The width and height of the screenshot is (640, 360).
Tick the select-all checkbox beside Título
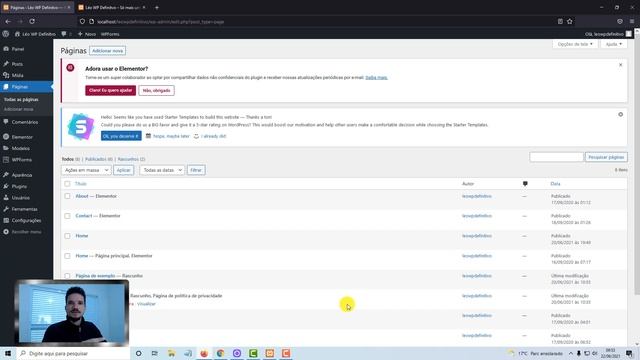tap(67, 184)
